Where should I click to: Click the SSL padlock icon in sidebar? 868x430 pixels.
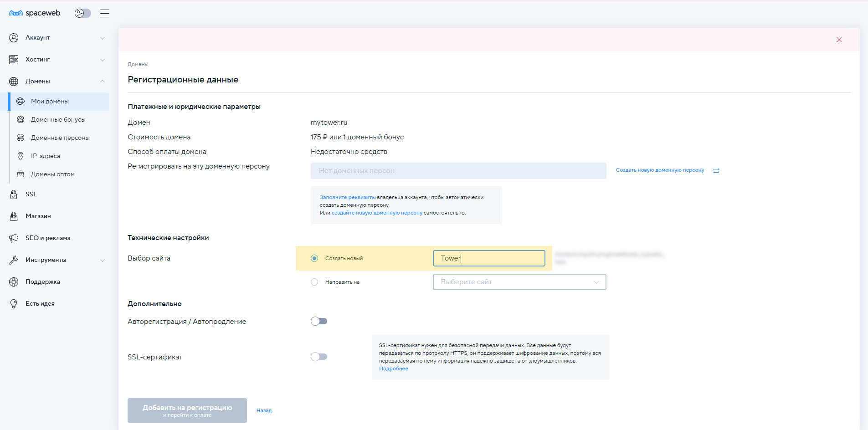[14, 195]
